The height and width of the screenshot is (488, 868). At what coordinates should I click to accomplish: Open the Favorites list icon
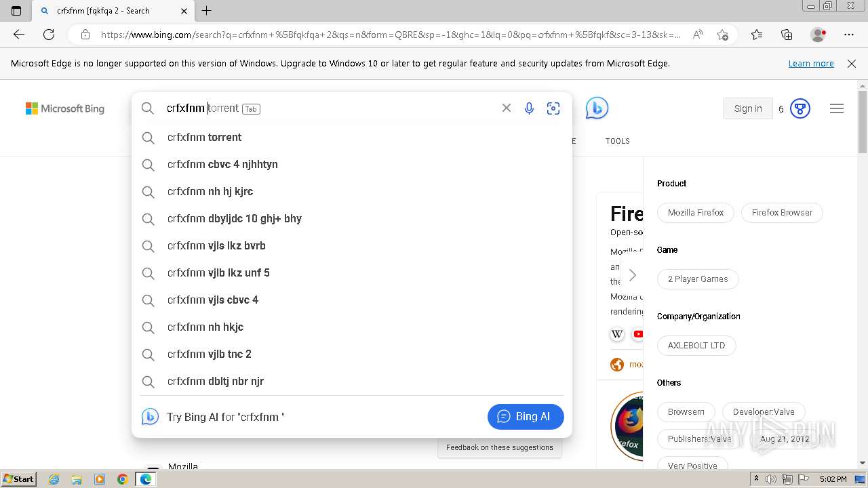757,35
